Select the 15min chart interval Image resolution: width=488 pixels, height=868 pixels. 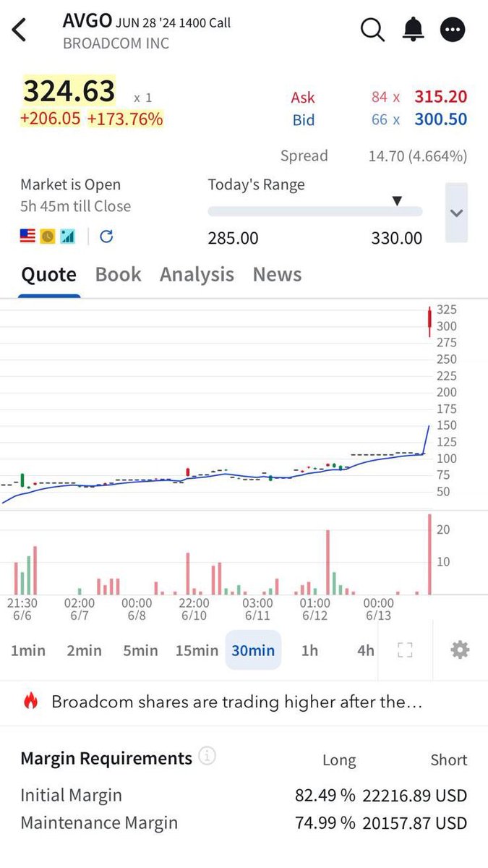[197, 650]
